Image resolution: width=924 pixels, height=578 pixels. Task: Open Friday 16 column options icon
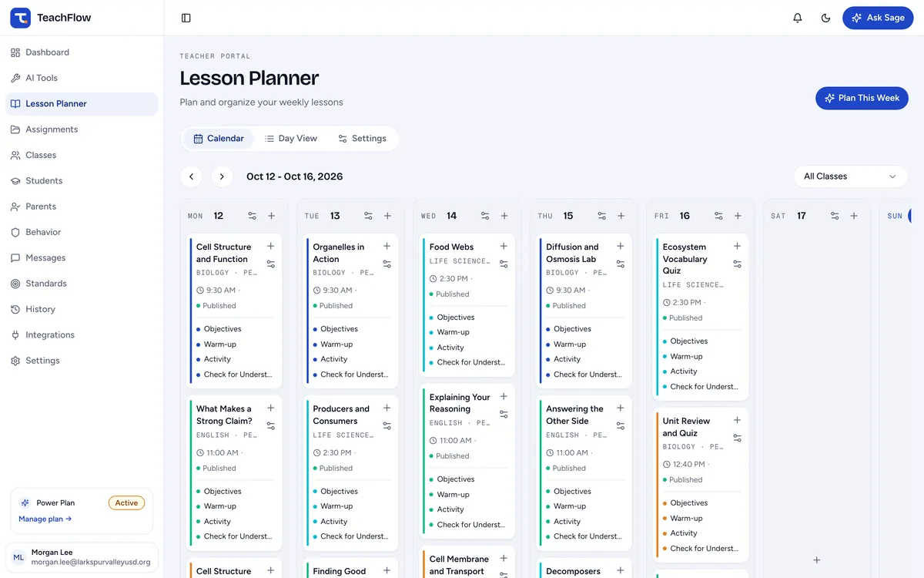click(718, 216)
